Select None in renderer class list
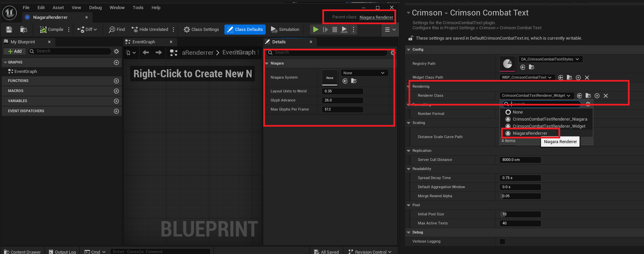 coord(546,112)
